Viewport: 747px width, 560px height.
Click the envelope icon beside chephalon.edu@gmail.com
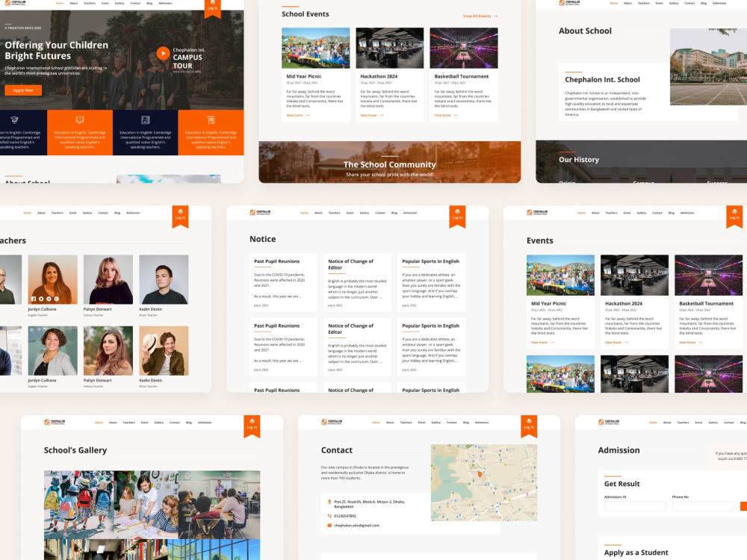click(x=329, y=526)
